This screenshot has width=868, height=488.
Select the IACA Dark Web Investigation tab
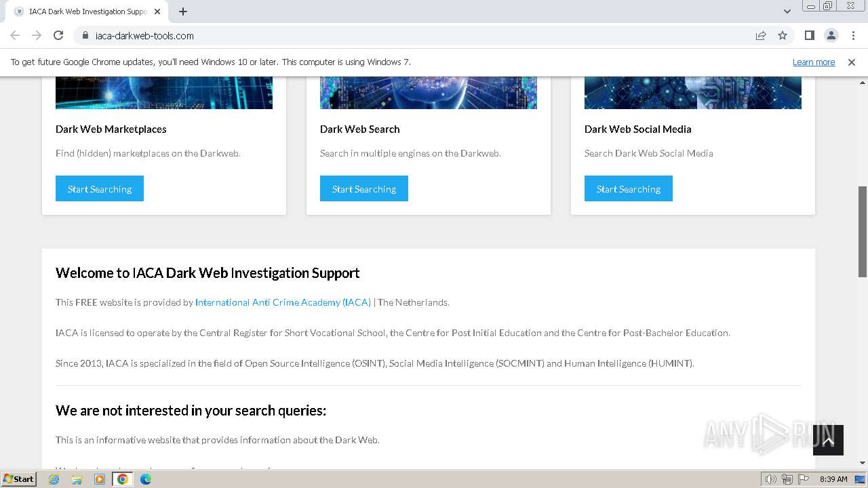[87, 12]
